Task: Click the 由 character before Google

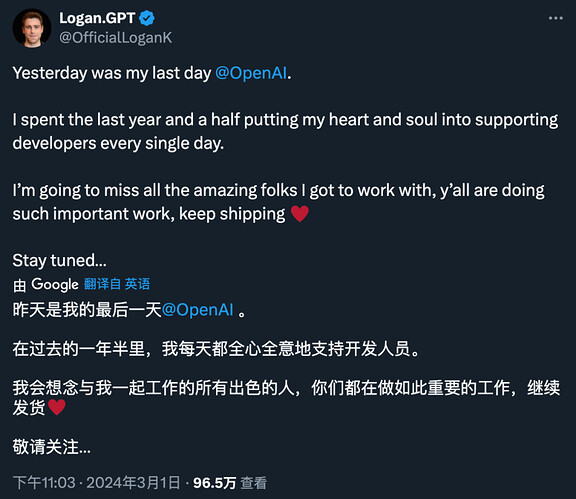Action: point(20,285)
